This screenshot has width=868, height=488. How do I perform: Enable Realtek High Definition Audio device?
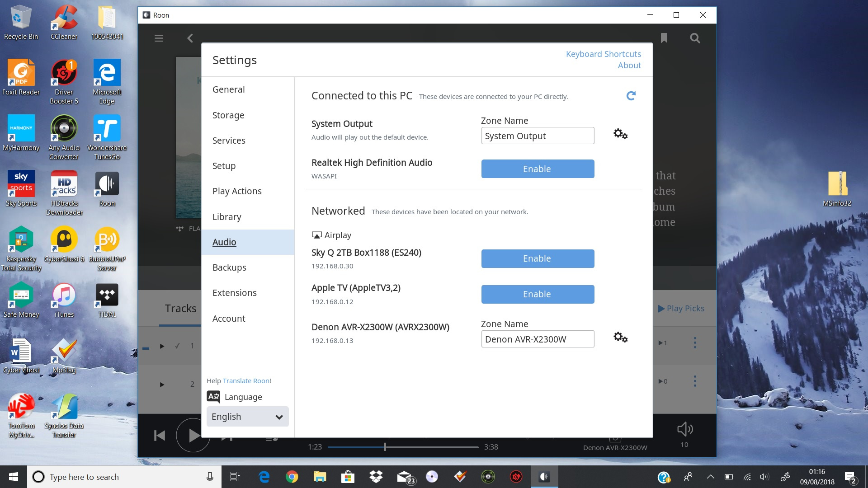538,169
